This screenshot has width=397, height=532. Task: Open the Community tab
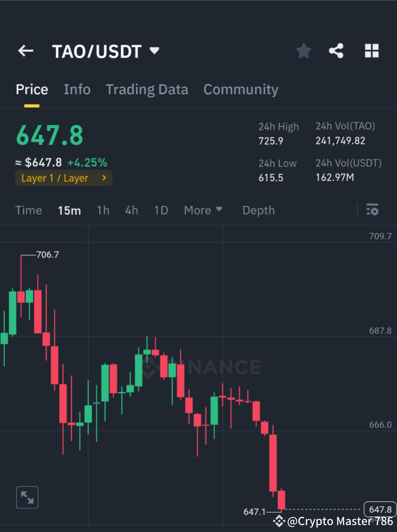click(241, 89)
